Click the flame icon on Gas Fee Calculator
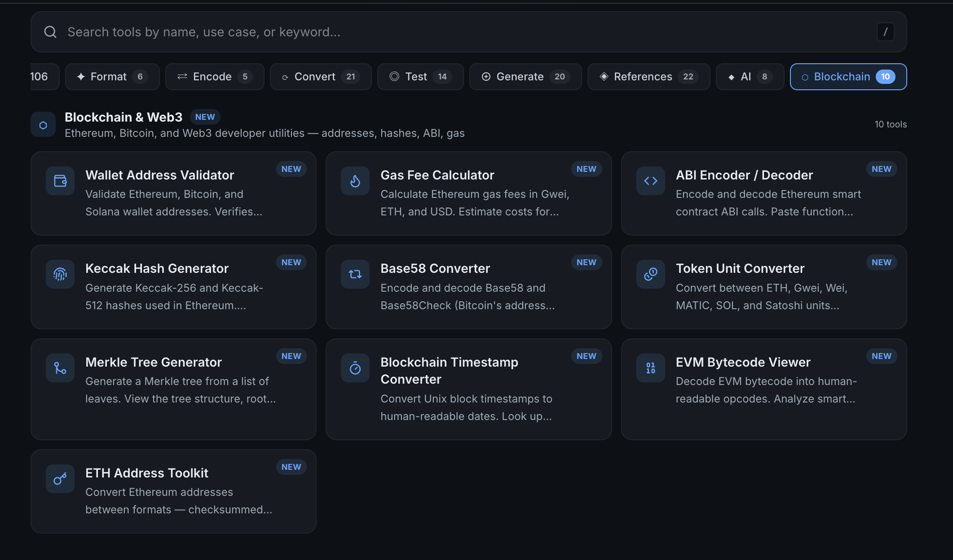The width and height of the screenshot is (953, 560). (x=355, y=181)
